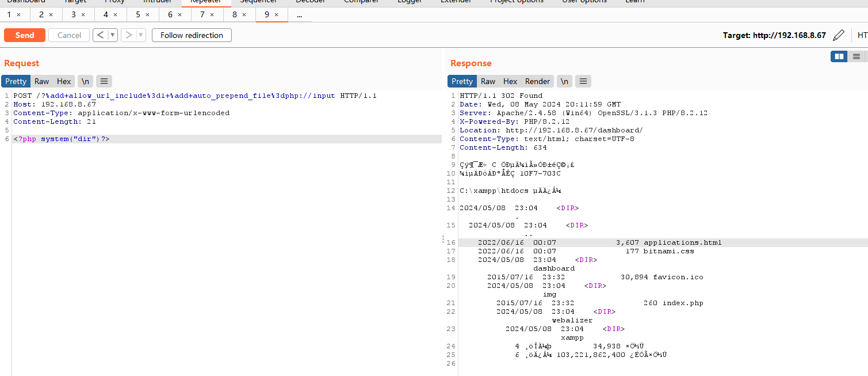The width and height of the screenshot is (868, 376).
Task: Close Repeater tab 8 with its ×
Action: click(244, 14)
